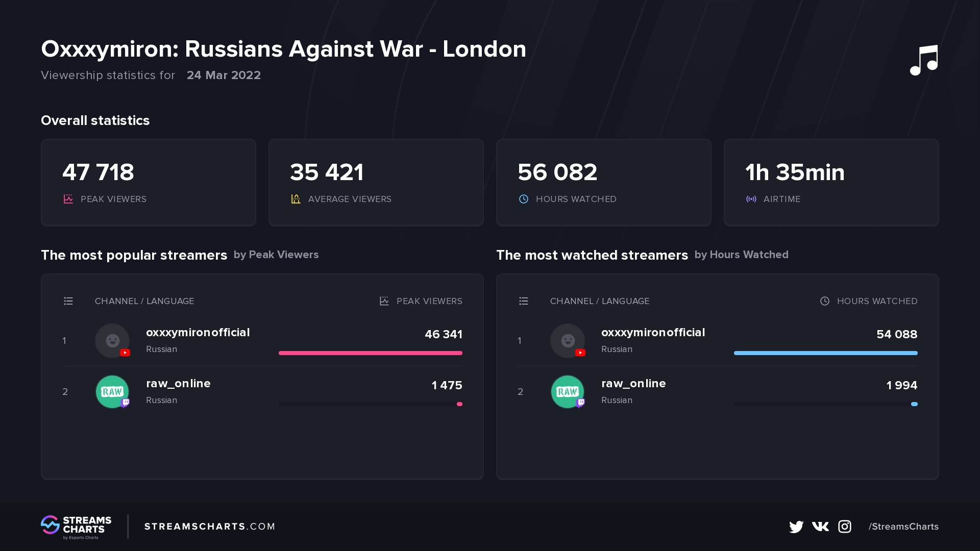Click oxxxymironofficial avatar in most watched
Viewport: 980px width, 551px height.
coord(568,341)
